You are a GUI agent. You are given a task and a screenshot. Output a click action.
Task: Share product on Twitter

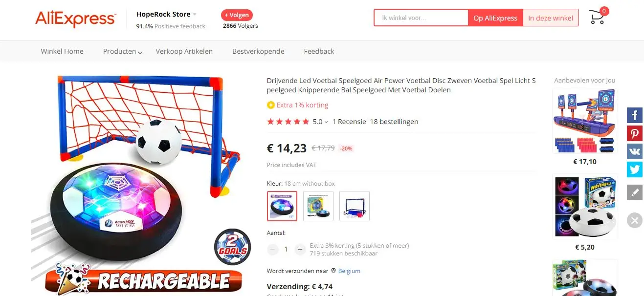coord(635,169)
